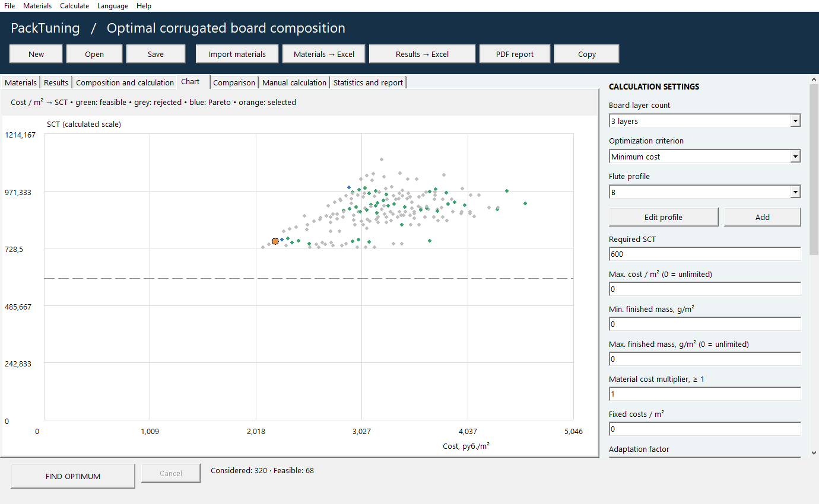Open the Board layer count dropdown
The width and height of the screenshot is (819, 504).
tap(704, 121)
